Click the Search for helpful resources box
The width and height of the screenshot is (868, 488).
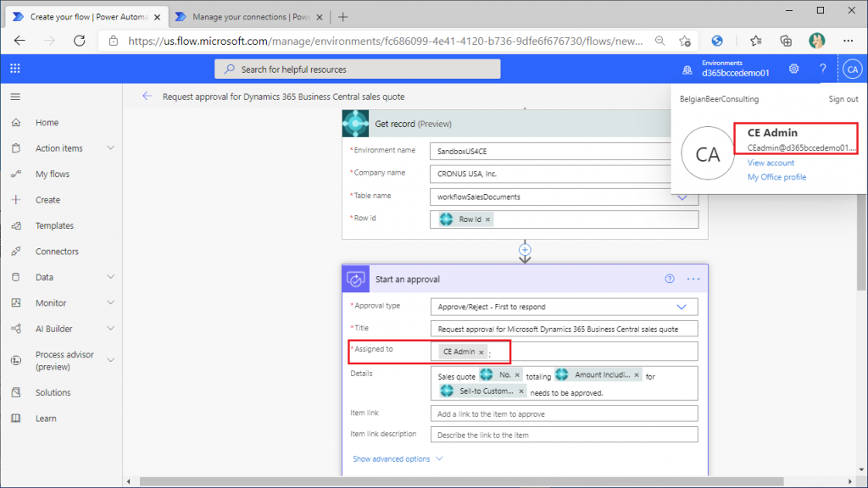(x=358, y=69)
